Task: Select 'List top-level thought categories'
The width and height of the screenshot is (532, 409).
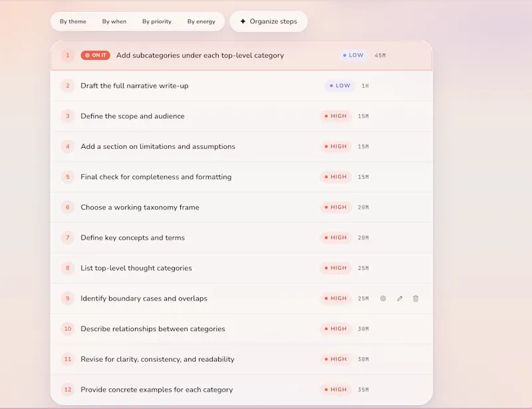Action: [136, 268]
